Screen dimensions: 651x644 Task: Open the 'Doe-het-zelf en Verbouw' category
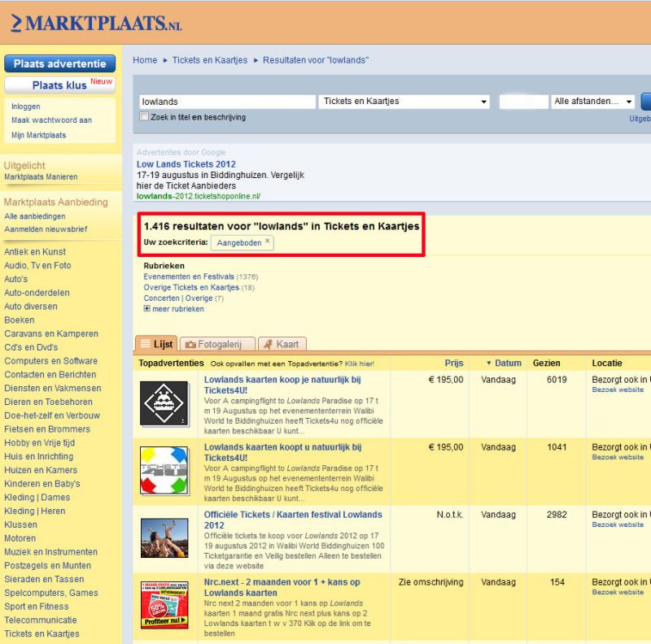52,416
